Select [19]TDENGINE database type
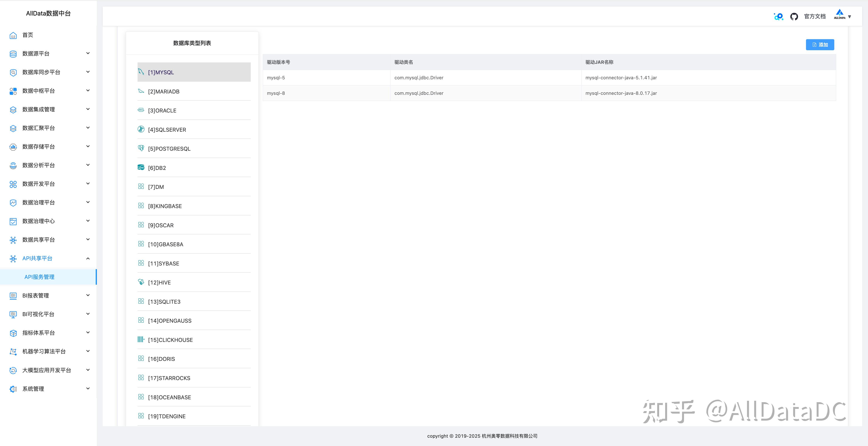The width and height of the screenshot is (868, 446). [194, 416]
